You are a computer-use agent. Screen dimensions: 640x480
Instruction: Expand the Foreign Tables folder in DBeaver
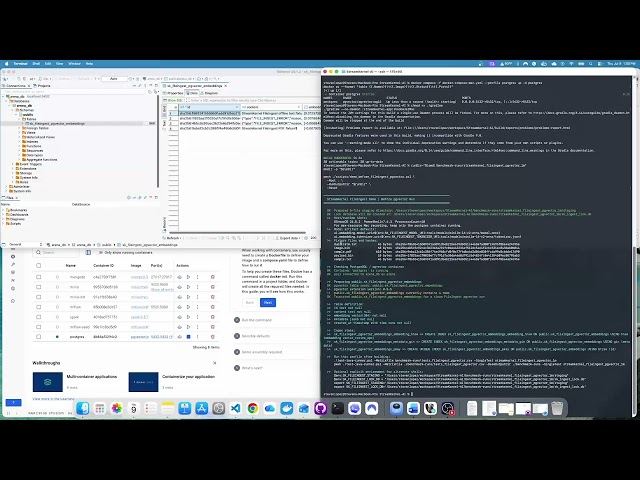19,128
